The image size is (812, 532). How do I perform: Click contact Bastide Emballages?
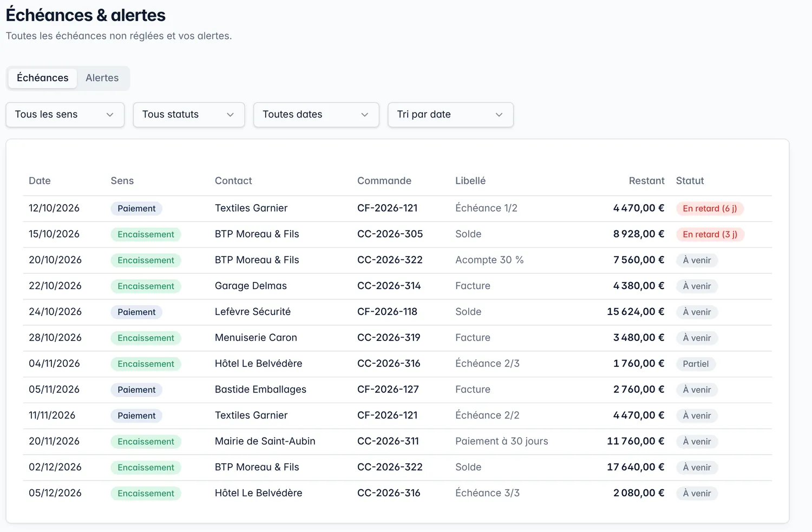coord(260,390)
